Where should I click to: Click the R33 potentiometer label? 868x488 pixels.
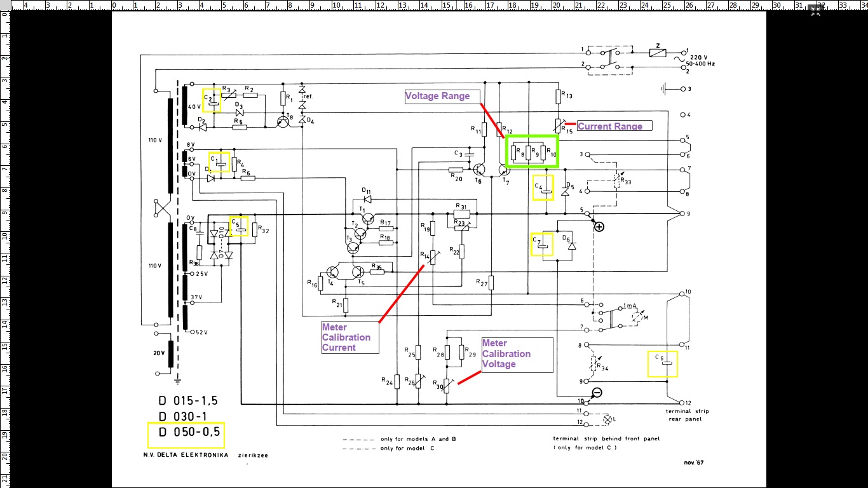(x=627, y=182)
